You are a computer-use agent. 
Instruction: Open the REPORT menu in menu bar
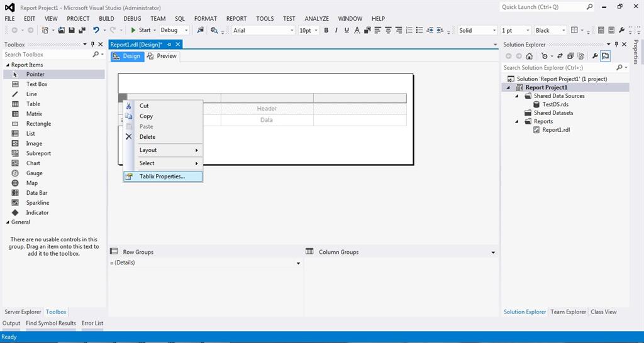point(236,18)
